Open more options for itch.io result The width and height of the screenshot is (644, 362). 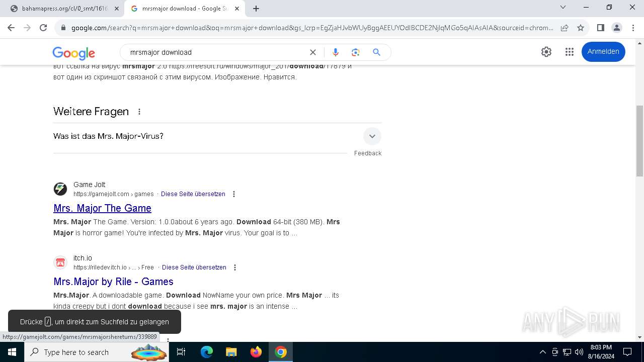[x=235, y=267]
